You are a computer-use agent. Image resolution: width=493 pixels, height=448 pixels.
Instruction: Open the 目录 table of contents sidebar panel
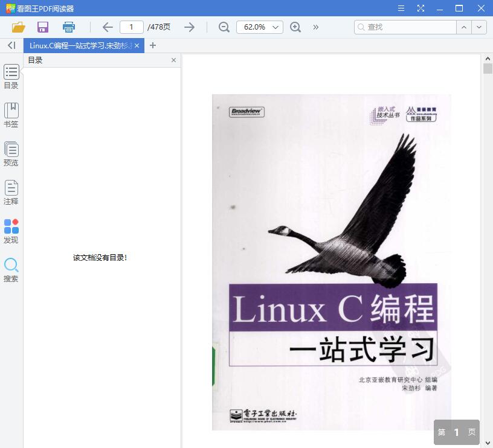pyautogui.click(x=11, y=77)
